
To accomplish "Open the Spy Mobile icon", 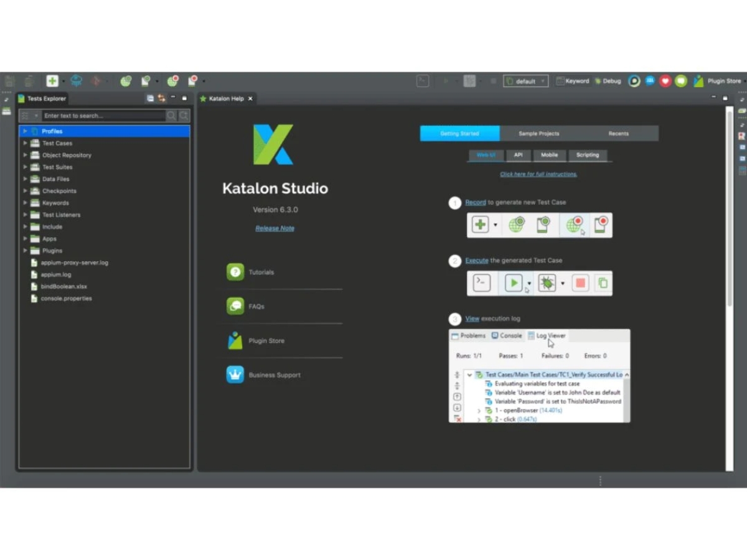I will click(x=145, y=81).
